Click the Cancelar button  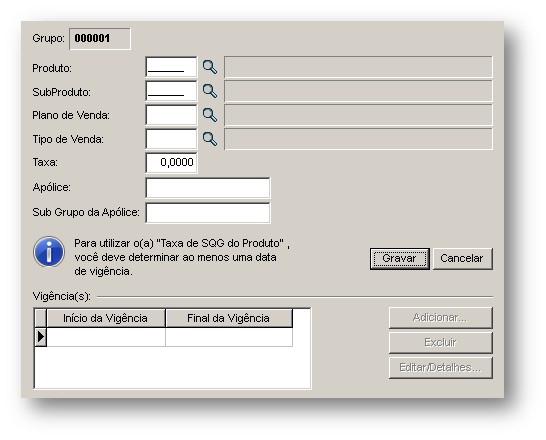coord(462,259)
